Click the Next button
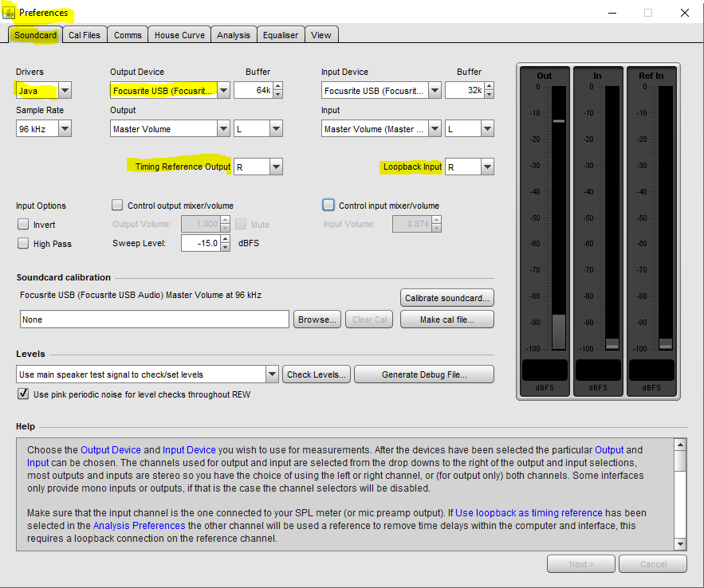The image size is (704, 588). (581, 564)
